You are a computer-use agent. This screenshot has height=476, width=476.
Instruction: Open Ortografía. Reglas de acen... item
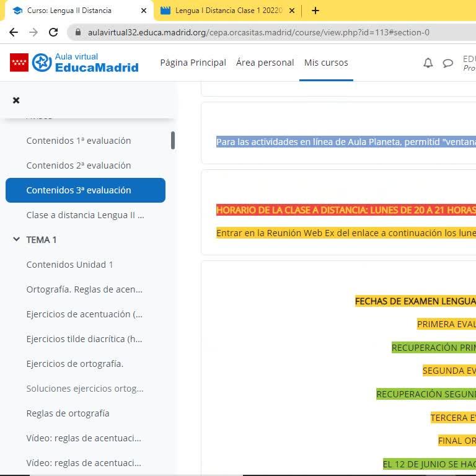pos(84,289)
